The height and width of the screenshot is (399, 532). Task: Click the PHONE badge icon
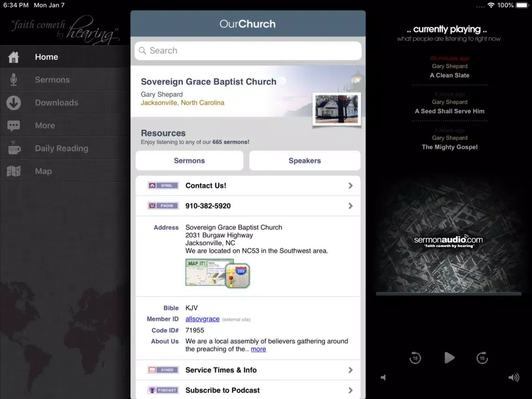click(163, 206)
